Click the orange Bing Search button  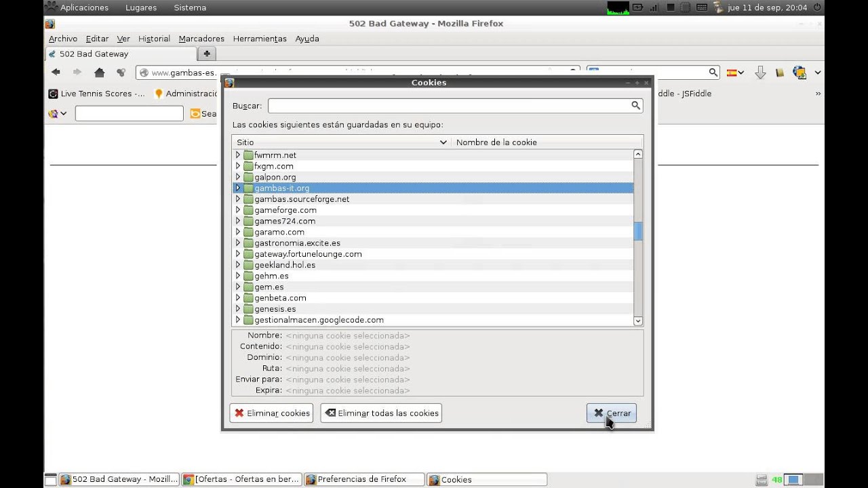pyautogui.click(x=203, y=113)
